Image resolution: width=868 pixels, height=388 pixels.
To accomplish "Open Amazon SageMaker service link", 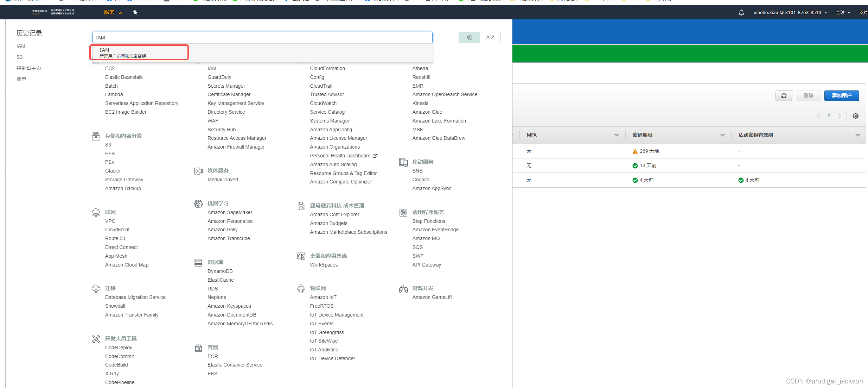I will [x=230, y=212].
